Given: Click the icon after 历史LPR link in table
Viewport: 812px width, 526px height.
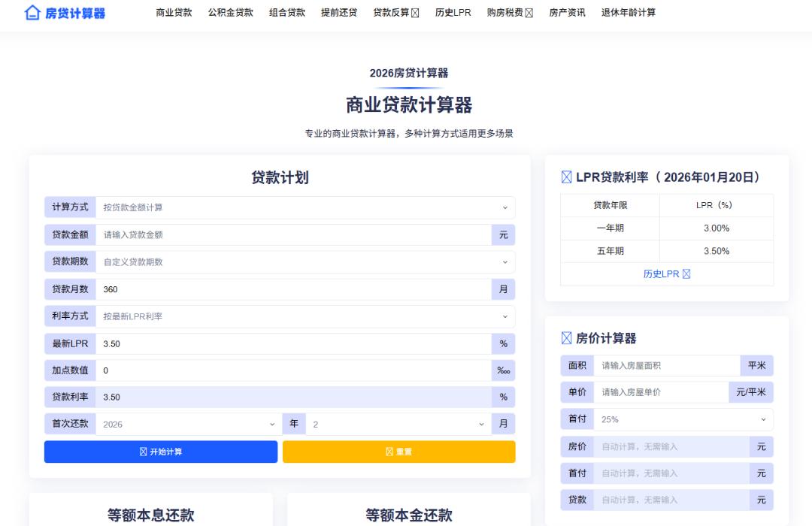Looking at the screenshot, I should coord(686,274).
